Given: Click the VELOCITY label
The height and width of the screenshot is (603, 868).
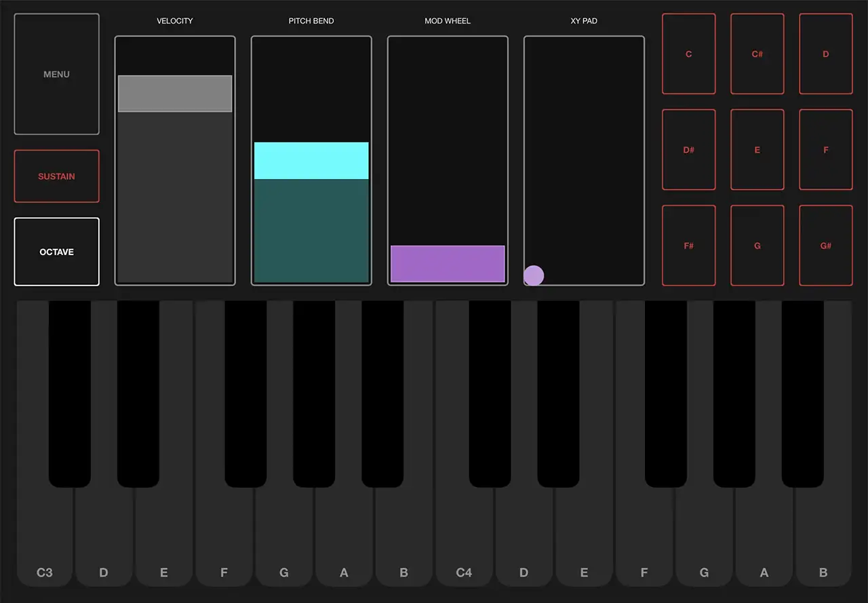Looking at the screenshot, I should [x=175, y=21].
